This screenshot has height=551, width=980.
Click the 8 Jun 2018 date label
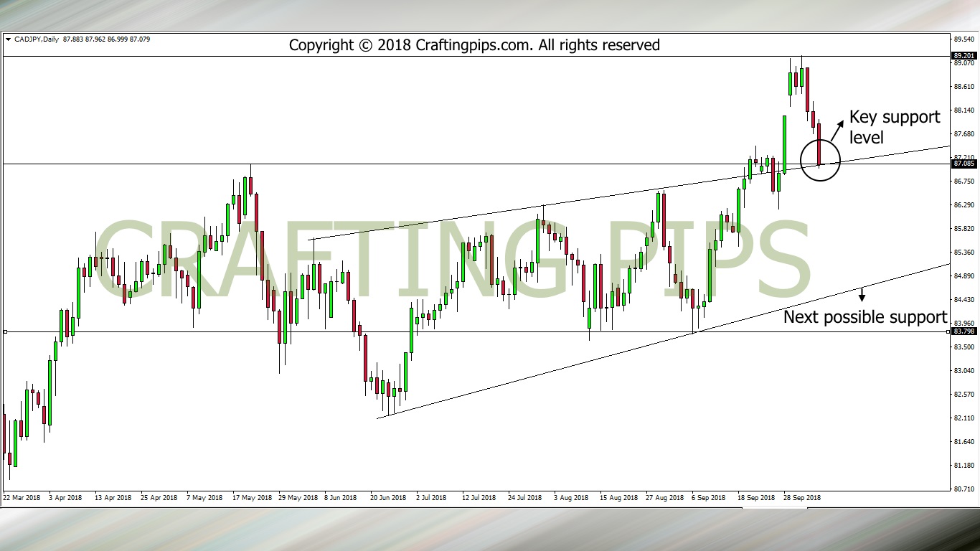341,497
